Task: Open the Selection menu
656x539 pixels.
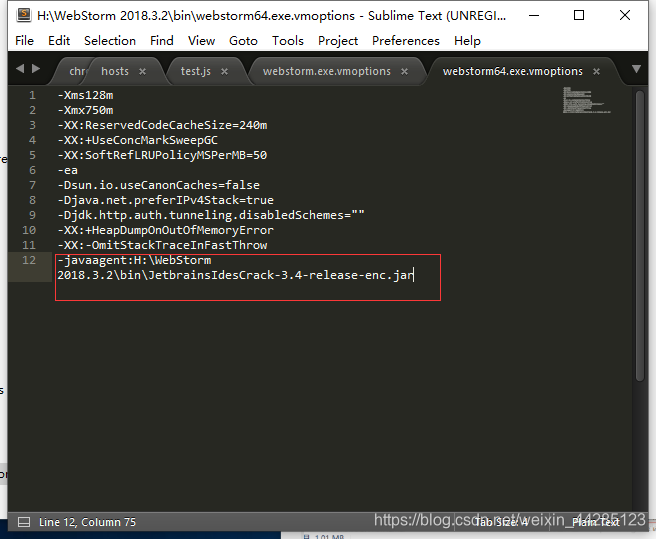Action: pyautogui.click(x=110, y=41)
